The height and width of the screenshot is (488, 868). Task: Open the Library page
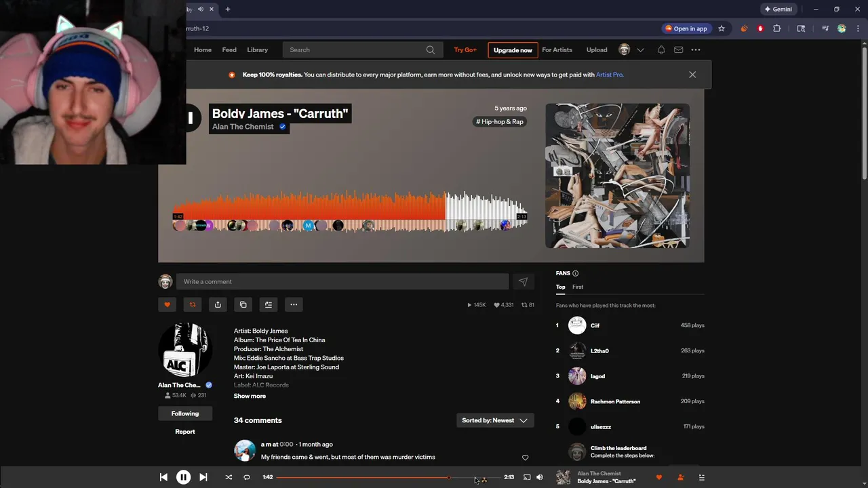coord(257,49)
